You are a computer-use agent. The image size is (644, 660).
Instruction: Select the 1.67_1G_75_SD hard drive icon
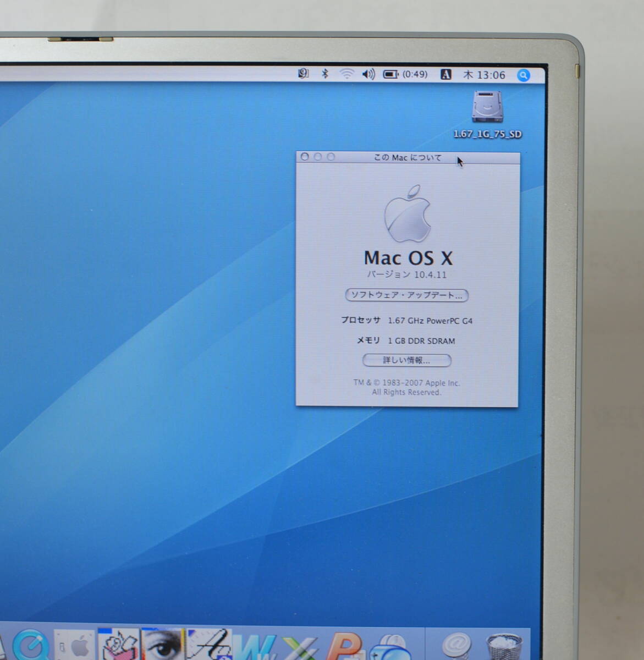pyautogui.click(x=487, y=107)
